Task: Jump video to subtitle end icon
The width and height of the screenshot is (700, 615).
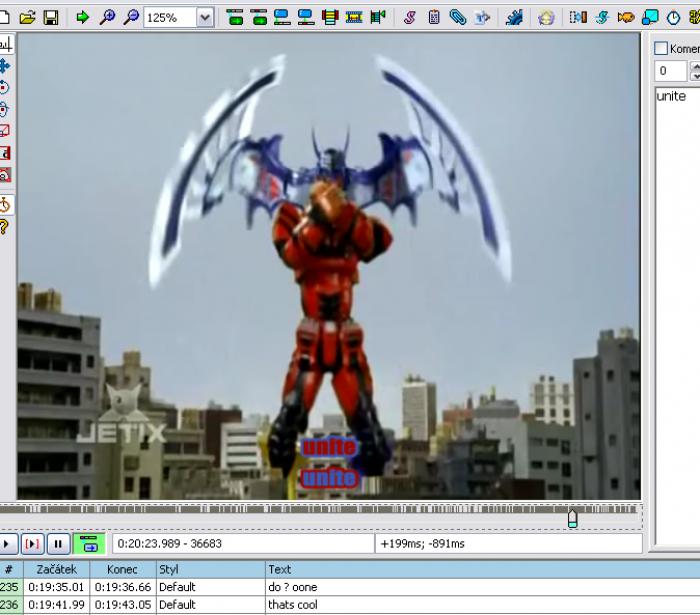Action: 259,18
